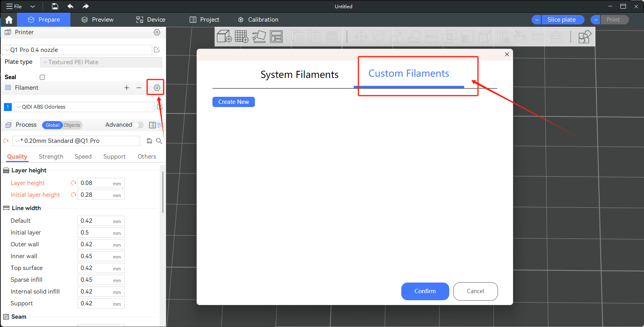Remove a filament with the minus icon
644x327 pixels.
tap(139, 88)
